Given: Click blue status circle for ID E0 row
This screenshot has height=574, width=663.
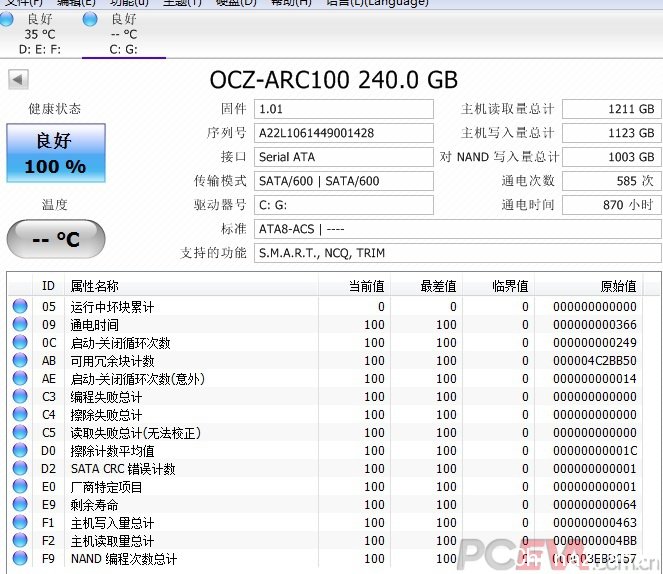Looking at the screenshot, I should pyautogui.click(x=20, y=486).
